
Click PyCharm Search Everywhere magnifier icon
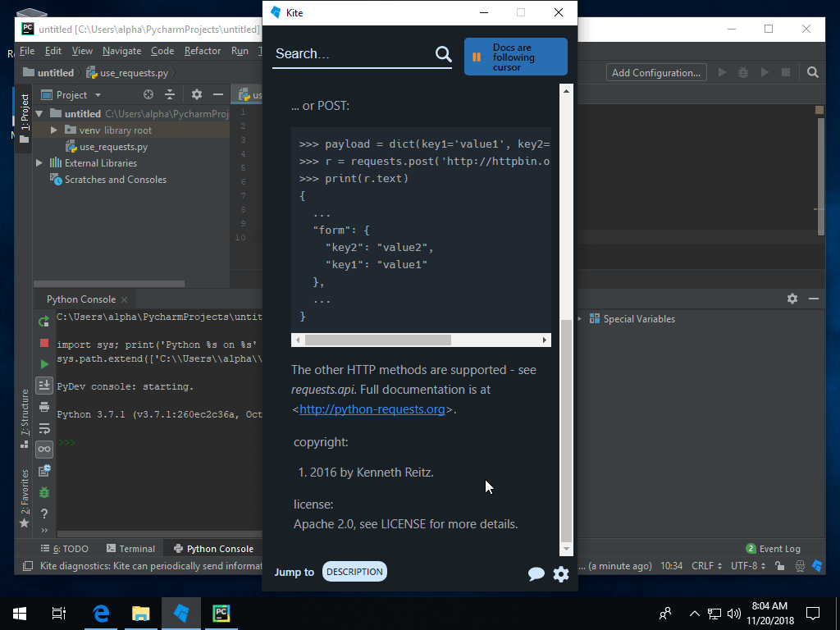[813, 72]
